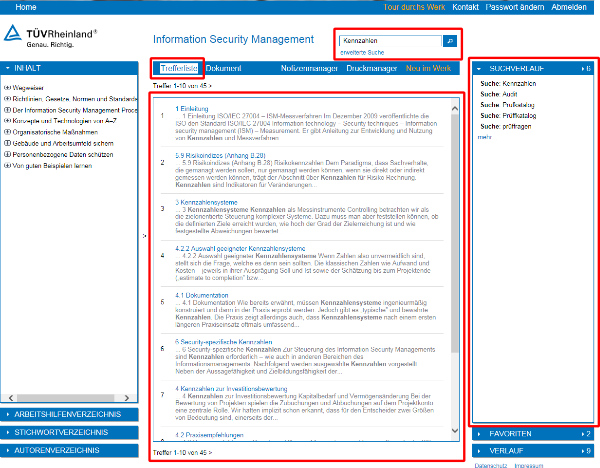Click results list scroll down arrow

455,430
